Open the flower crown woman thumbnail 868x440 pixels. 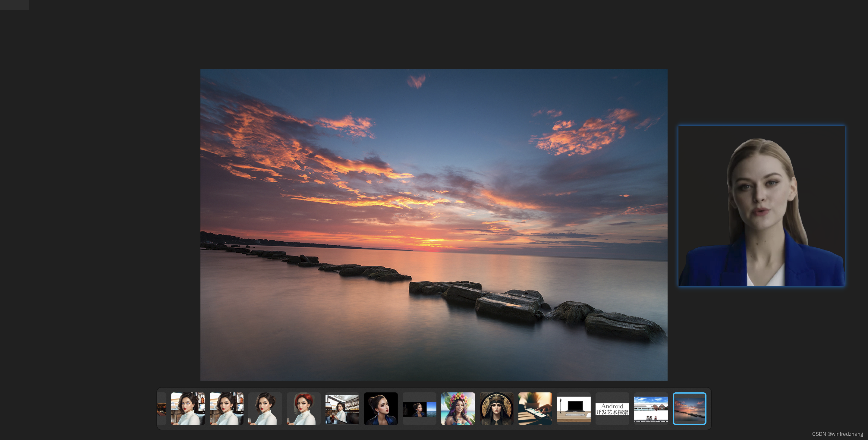point(458,408)
